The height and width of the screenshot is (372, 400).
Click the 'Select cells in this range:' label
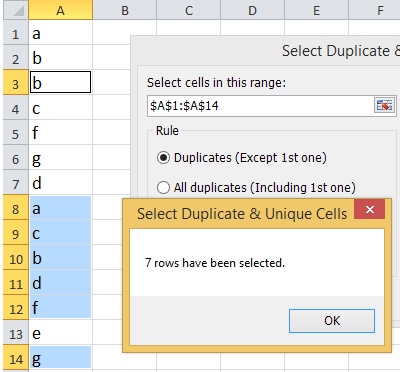(216, 82)
